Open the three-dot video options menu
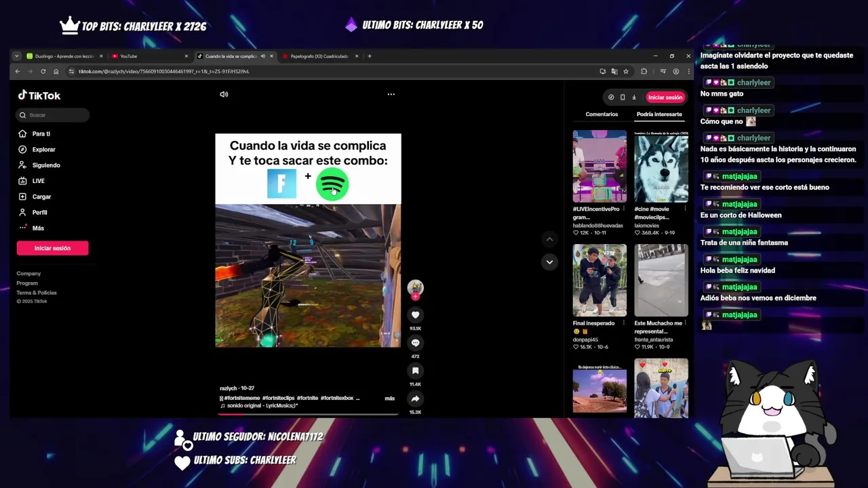Viewport: 868px width, 488px height. (x=391, y=94)
